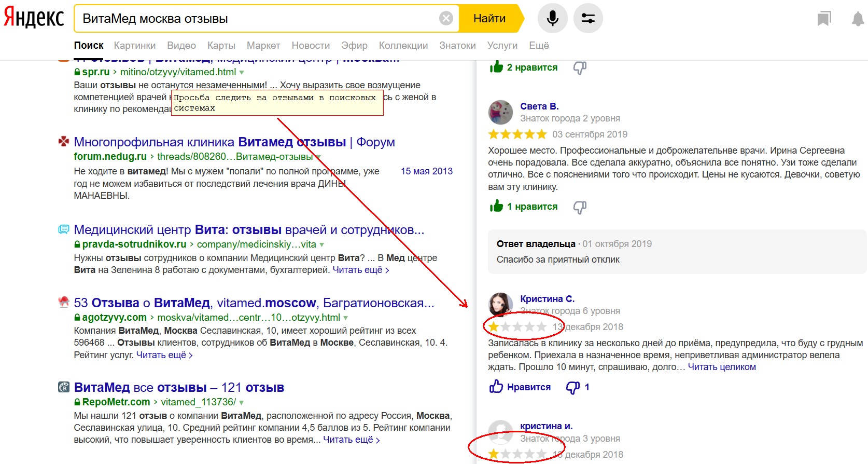Switch to the Карты tab
The height and width of the screenshot is (464, 868).
point(221,46)
